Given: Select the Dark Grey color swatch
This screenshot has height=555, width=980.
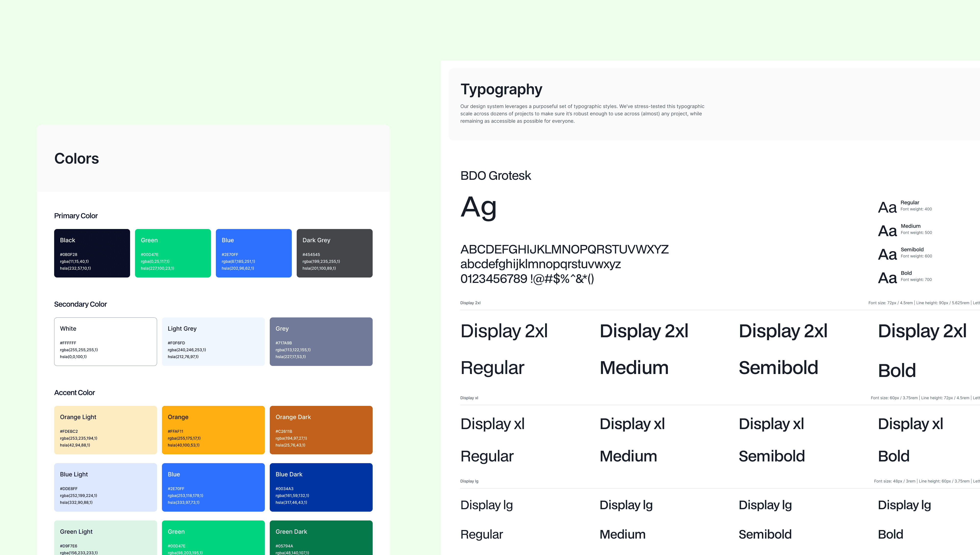Looking at the screenshot, I should (334, 253).
